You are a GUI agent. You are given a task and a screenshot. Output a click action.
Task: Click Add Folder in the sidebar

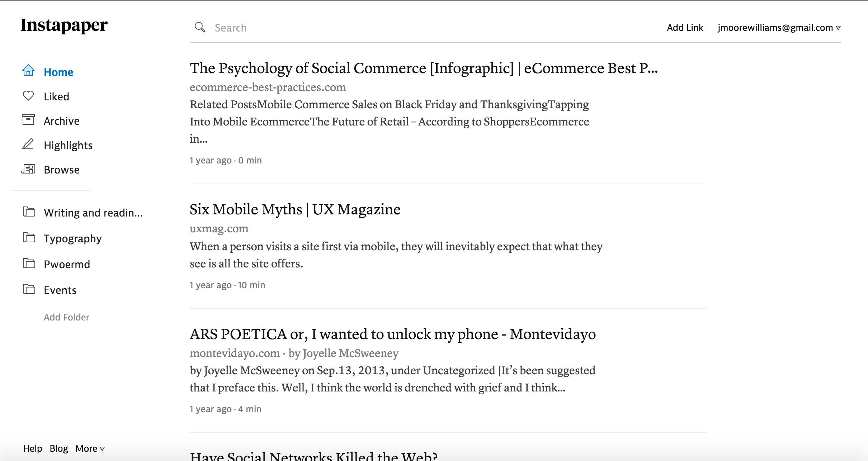coord(66,317)
